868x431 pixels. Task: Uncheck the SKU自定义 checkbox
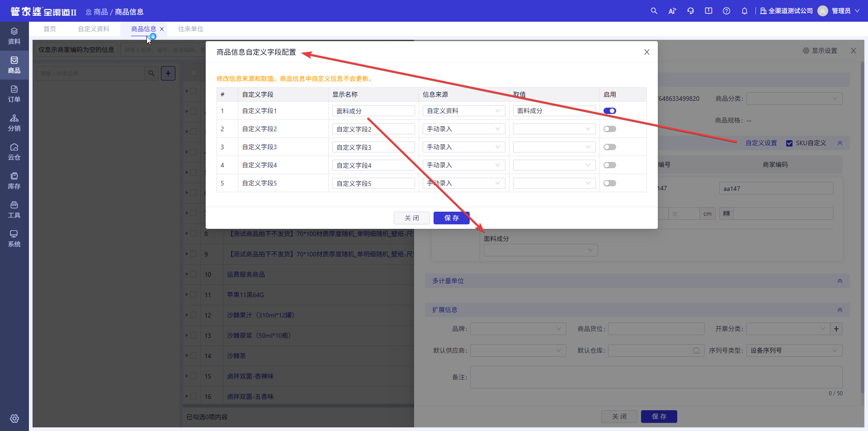tap(789, 143)
